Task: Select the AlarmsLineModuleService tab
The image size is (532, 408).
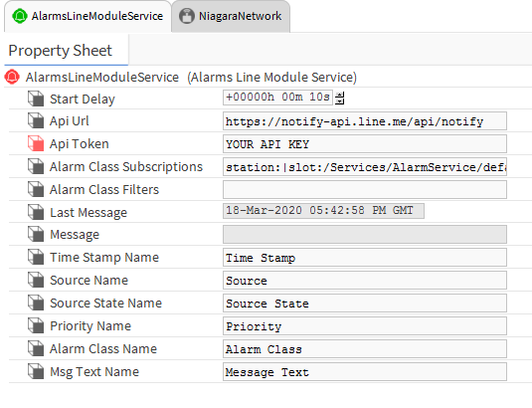Action: tap(88, 16)
